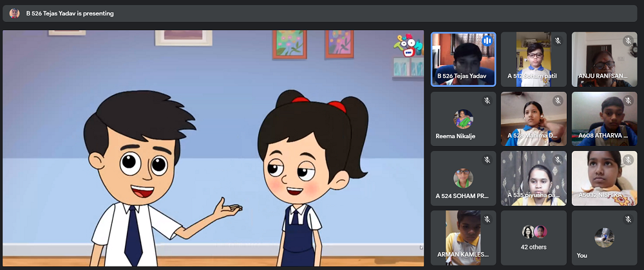Click muted mic icon on ARMAN KAMLES tile
The image size is (644, 270).
click(x=487, y=220)
